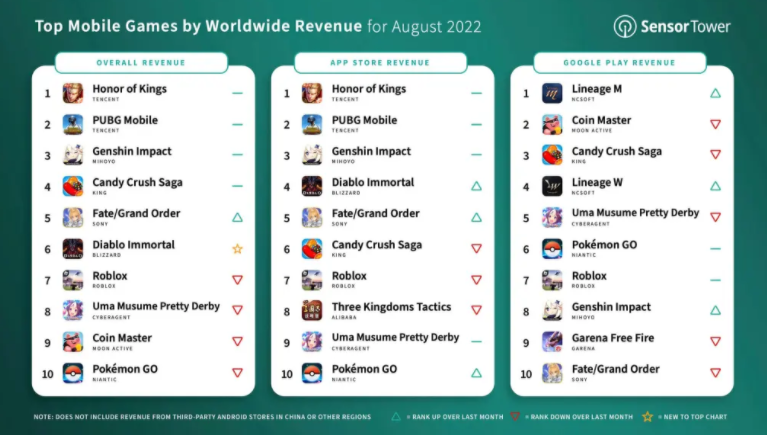Click 'Pokémon GO' text in App Store list
Screen dimensions: 767x435
(x=364, y=369)
